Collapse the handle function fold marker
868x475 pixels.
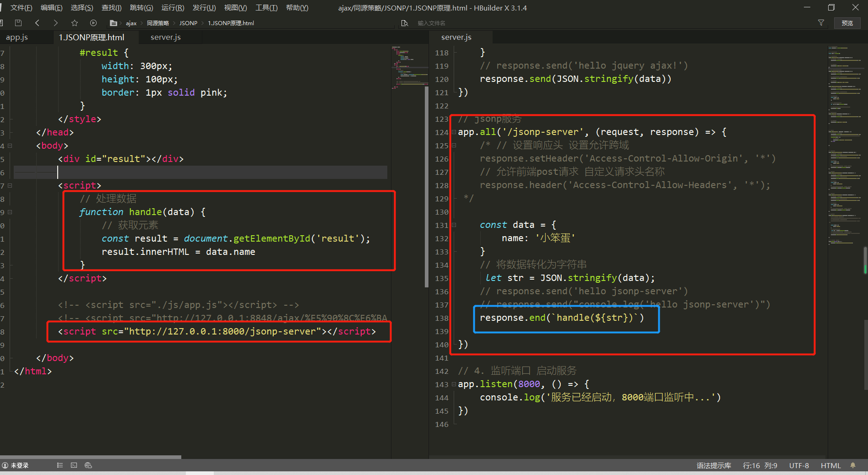click(x=10, y=212)
